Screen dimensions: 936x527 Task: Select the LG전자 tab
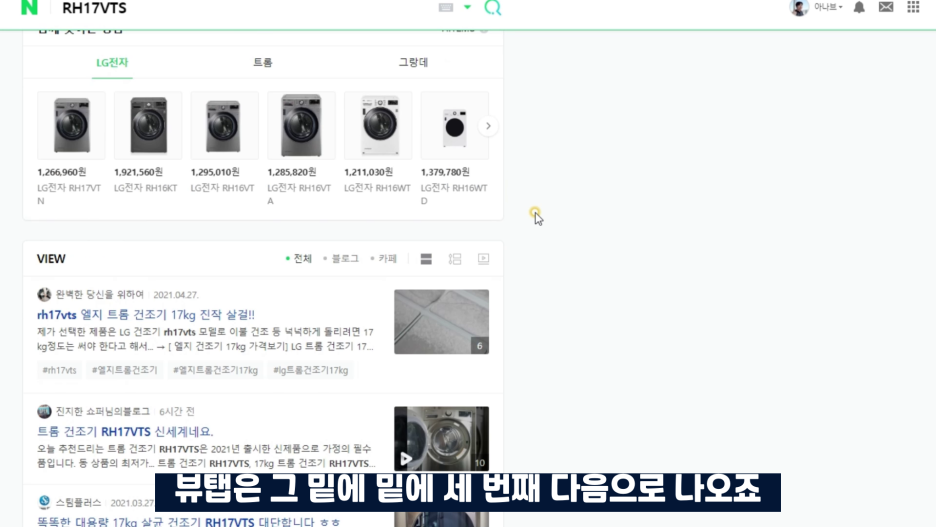[112, 63]
